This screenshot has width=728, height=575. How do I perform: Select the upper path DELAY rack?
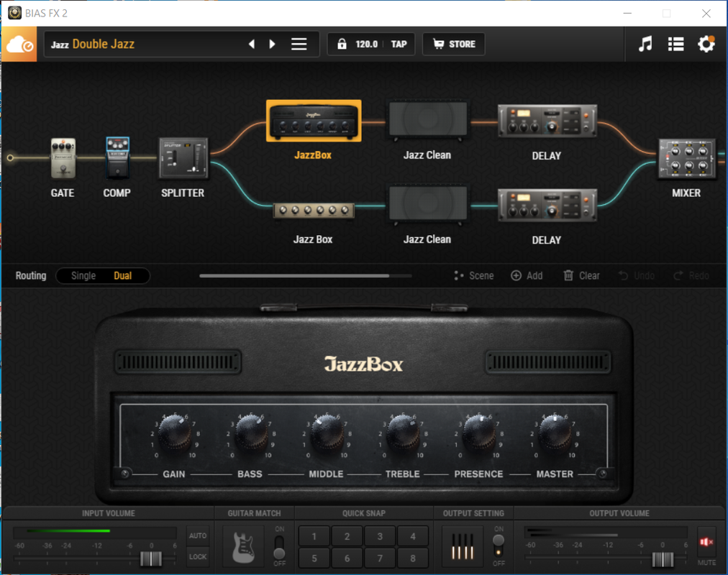point(547,121)
